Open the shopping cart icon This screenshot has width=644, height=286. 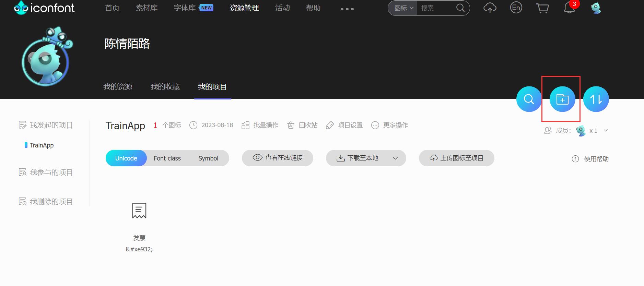[x=542, y=8]
